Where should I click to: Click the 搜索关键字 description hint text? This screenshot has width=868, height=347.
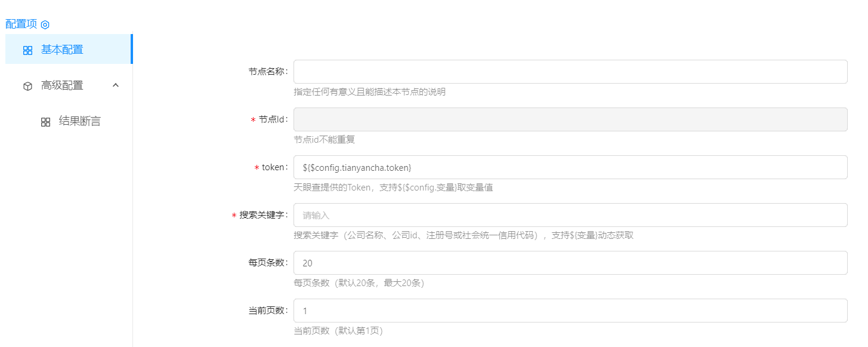[464, 235]
